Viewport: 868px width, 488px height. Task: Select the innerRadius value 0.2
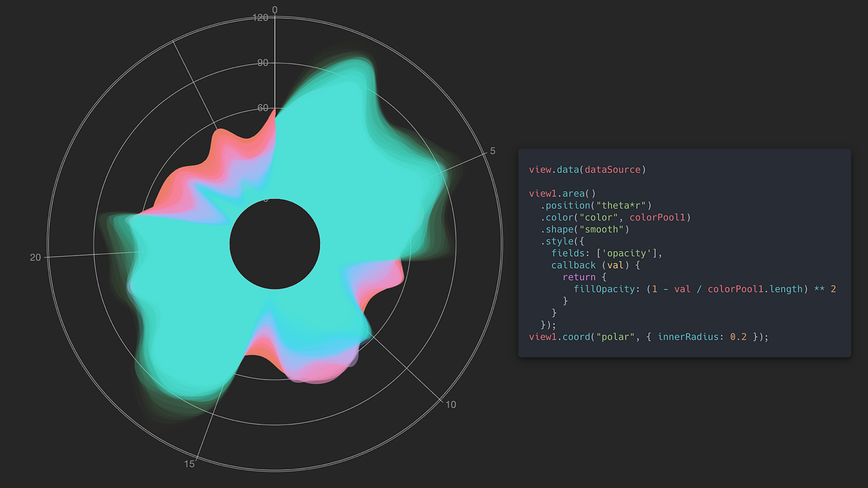(736, 337)
